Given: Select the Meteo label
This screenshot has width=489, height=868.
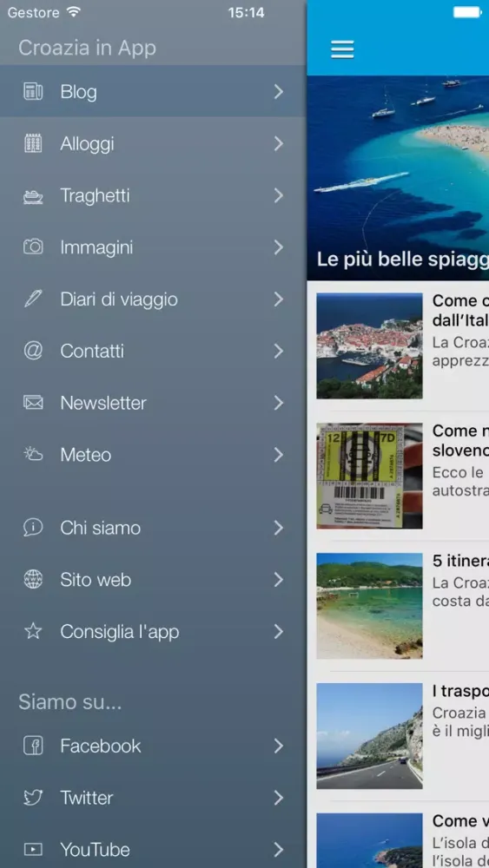Looking at the screenshot, I should [x=86, y=455].
